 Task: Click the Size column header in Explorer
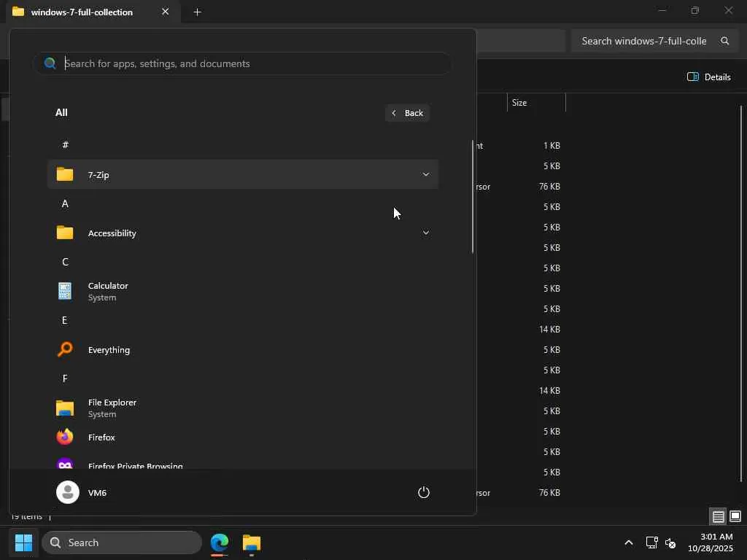(x=536, y=102)
